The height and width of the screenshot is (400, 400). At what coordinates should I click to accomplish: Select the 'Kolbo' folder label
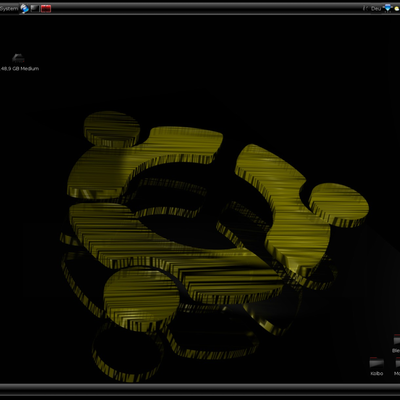(377, 374)
